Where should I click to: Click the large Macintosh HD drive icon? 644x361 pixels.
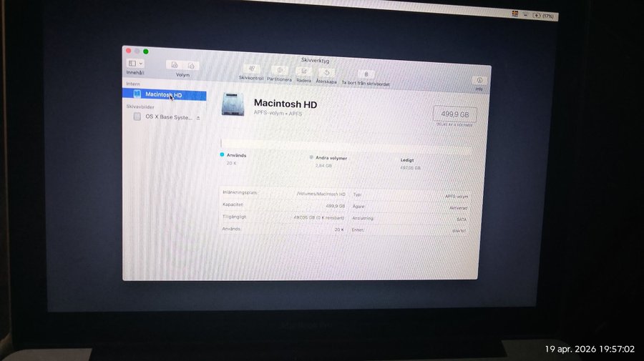coord(233,104)
